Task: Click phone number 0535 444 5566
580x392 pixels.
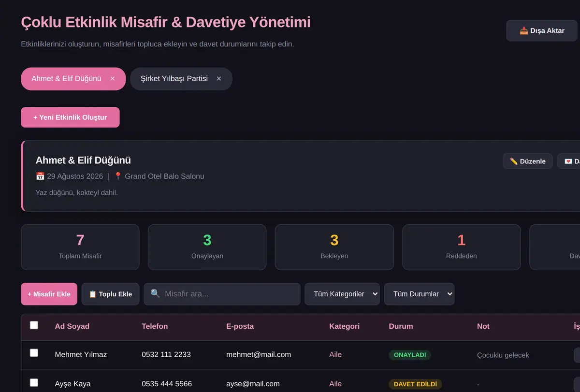Action: click(x=167, y=384)
